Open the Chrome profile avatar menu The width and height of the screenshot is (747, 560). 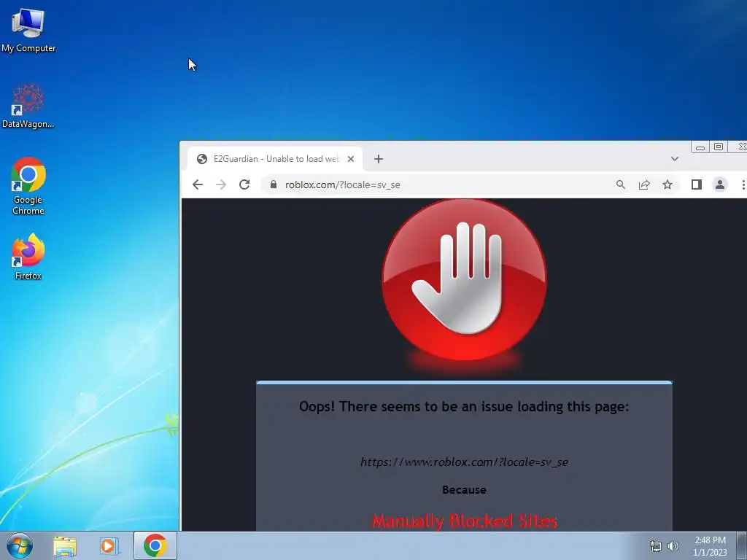tap(720, 184)
